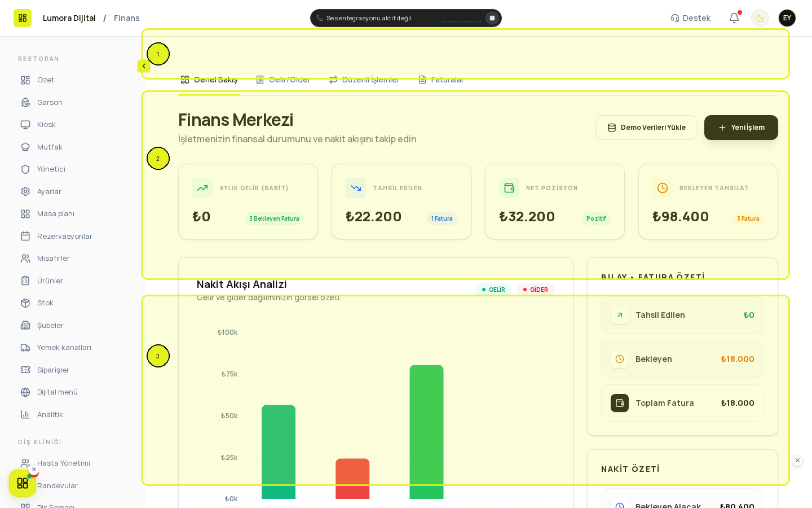Image resolution: width=812 pixels, height=508 pixels.
Task: Click the Yeni İşlem button
Action: coord(741,128)
